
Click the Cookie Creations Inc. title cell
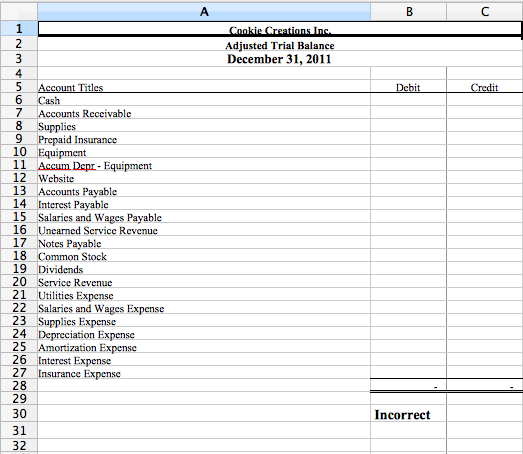pos(280,29)
